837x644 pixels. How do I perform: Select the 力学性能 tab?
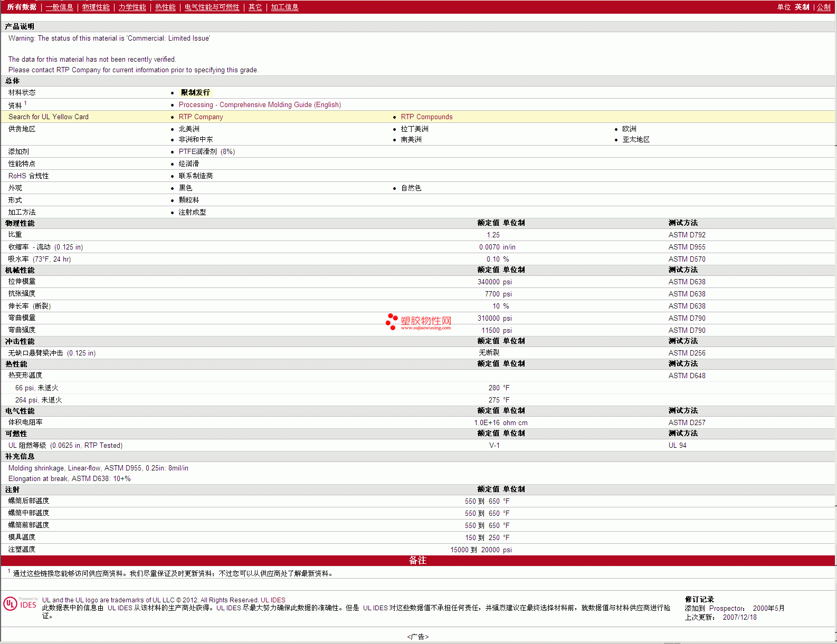click(132, 7)
